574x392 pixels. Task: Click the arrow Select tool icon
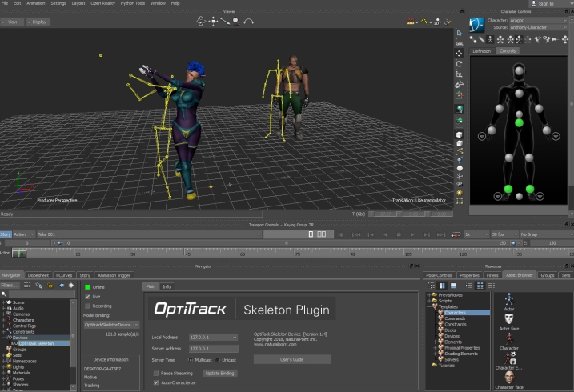(460, 33)
